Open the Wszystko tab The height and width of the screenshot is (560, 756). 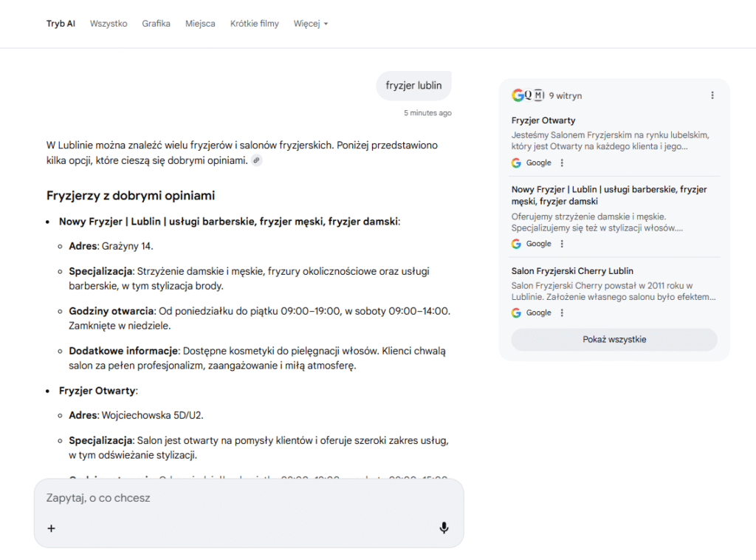click(x=109, y=24)
